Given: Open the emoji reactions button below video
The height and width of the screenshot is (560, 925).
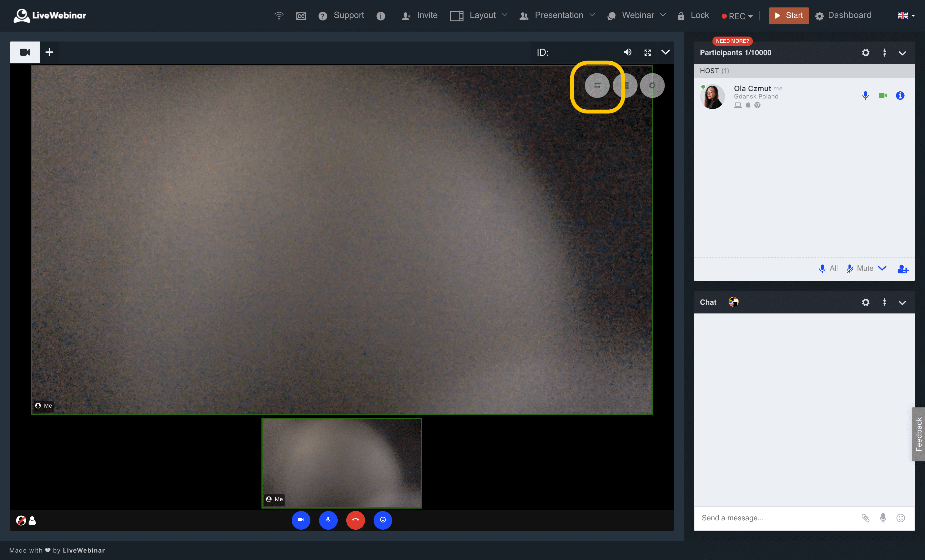Looking at the screenshot, I should click(x=383, y=520).
